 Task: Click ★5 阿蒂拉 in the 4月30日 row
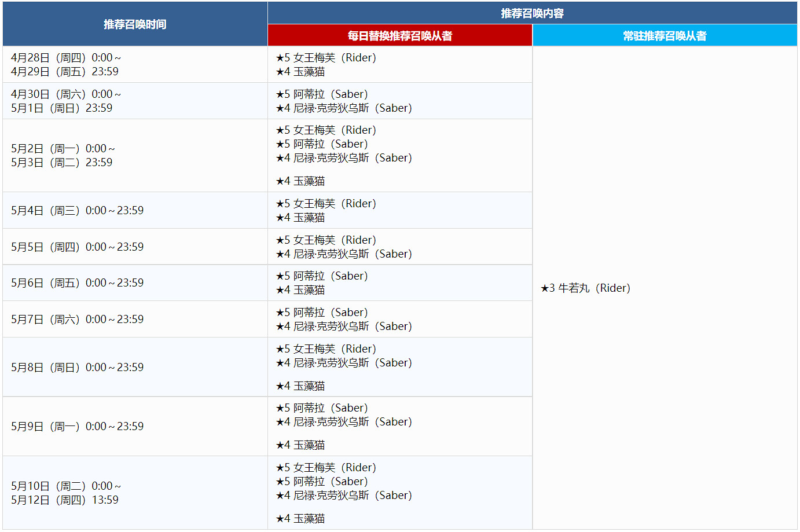coord(322,94)
